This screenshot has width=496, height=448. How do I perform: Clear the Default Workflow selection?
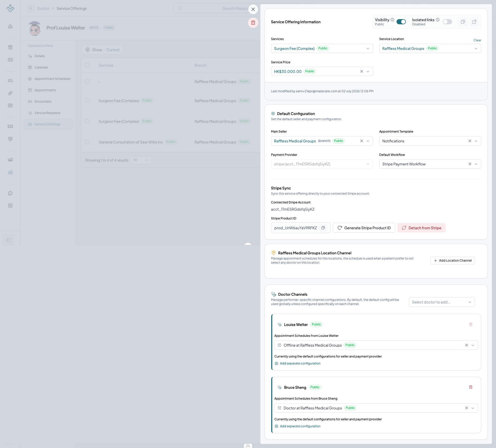[470, 164]
